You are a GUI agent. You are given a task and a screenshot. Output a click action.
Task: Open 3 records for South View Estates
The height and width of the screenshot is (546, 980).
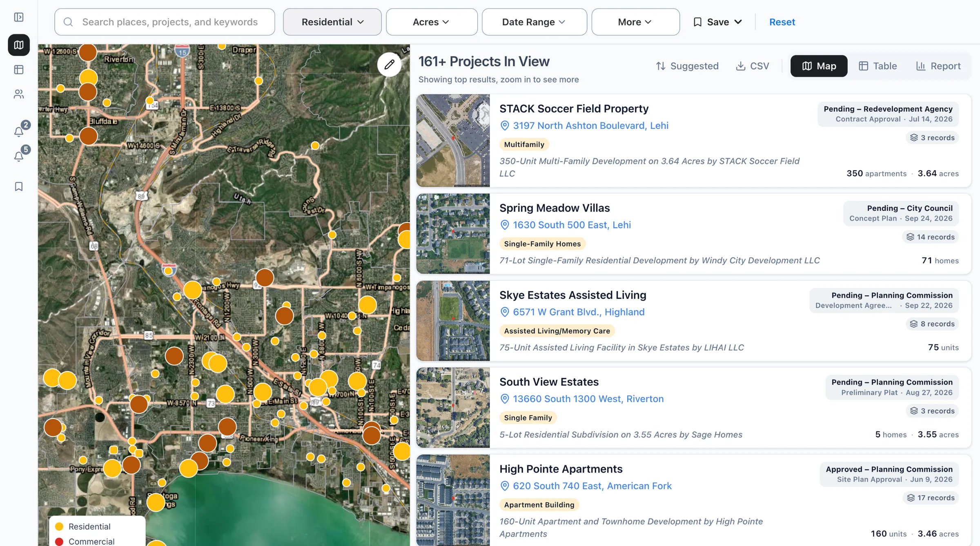click(932, 411)
